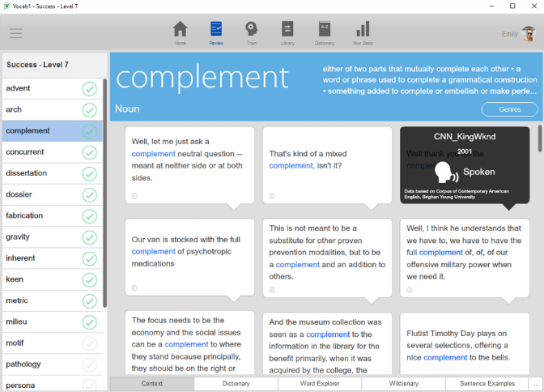Click the info icon under first sentence card
544x392 pixels.
[x=134, y=196]
